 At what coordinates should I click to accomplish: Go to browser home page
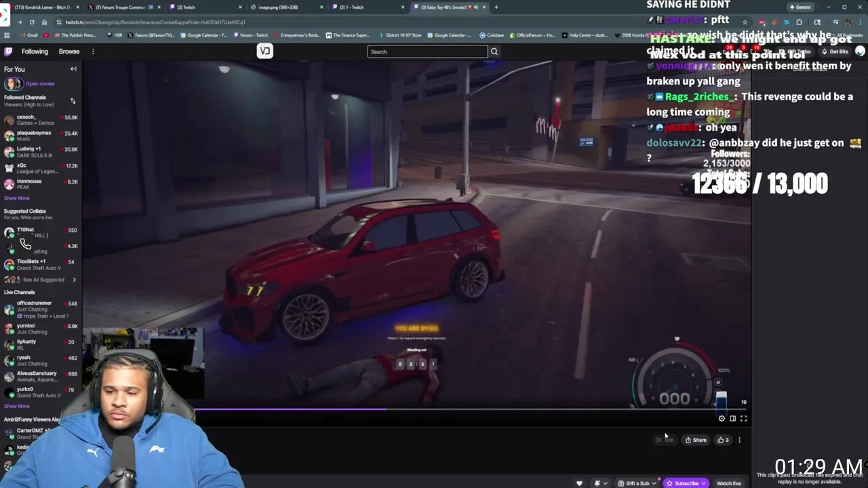click(x=44, y=22)
